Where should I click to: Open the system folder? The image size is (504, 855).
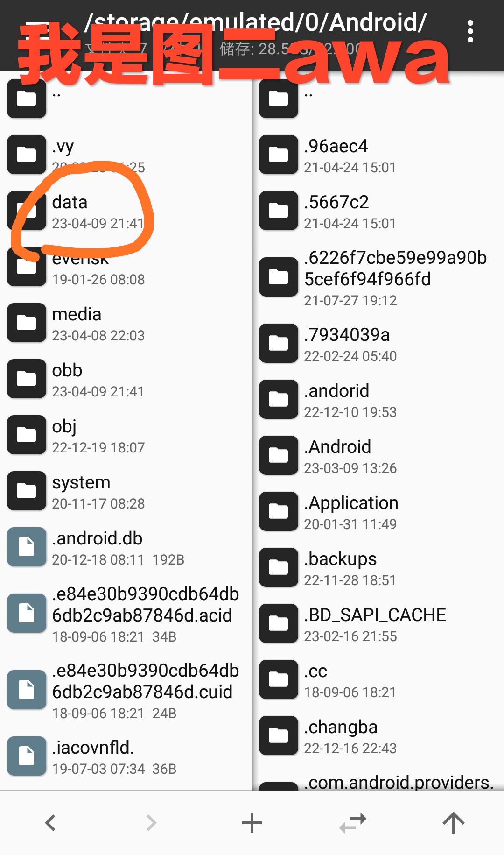(x=81, y=483)
